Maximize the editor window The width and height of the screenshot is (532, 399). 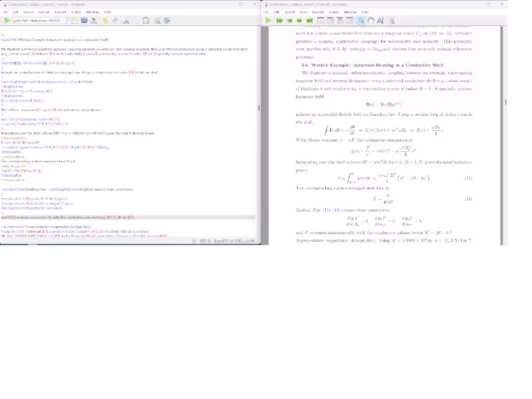[241, 5]
